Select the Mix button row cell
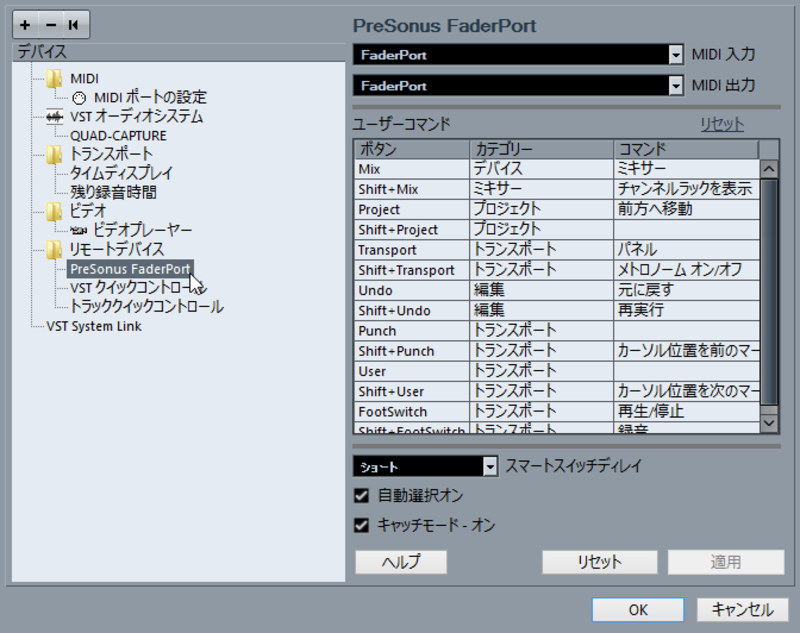This screenshot has height=633, width=800. tap(412, 169)
